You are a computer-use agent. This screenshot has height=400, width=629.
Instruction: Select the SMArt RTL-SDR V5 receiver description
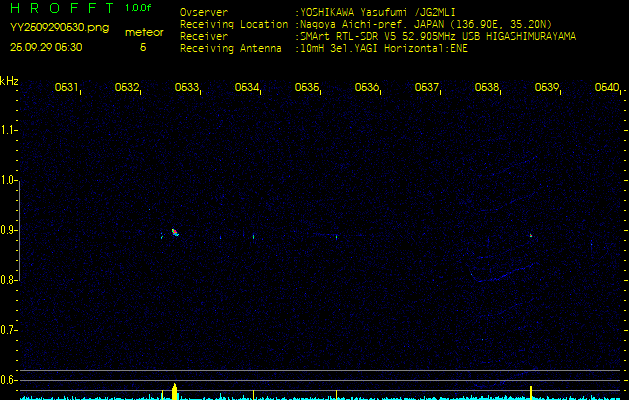pyautogui.click(x=438, y=37)
